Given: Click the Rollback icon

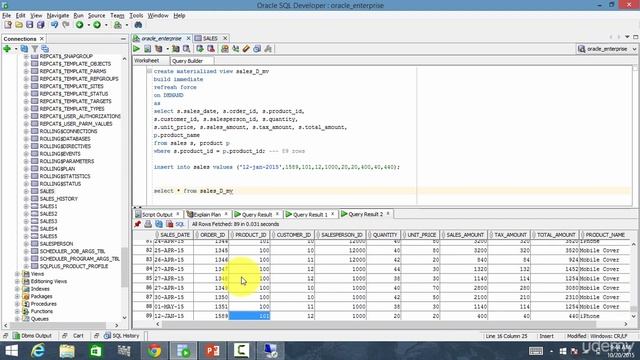Looking at the screenshot, I should pos(211,49).
